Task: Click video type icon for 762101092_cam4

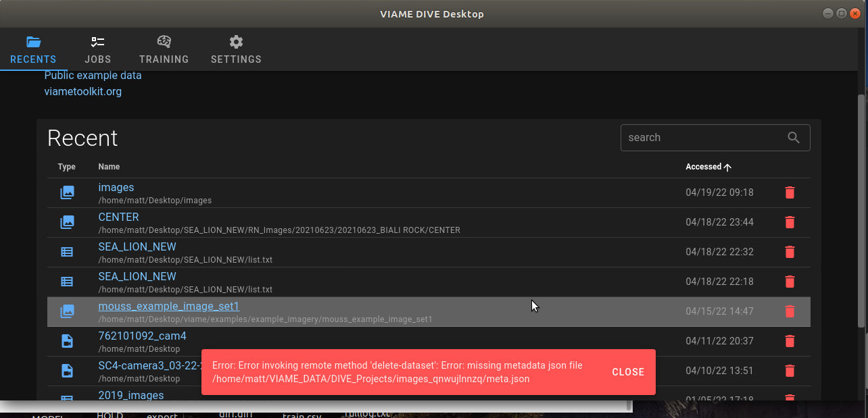Action: [67, 341]
